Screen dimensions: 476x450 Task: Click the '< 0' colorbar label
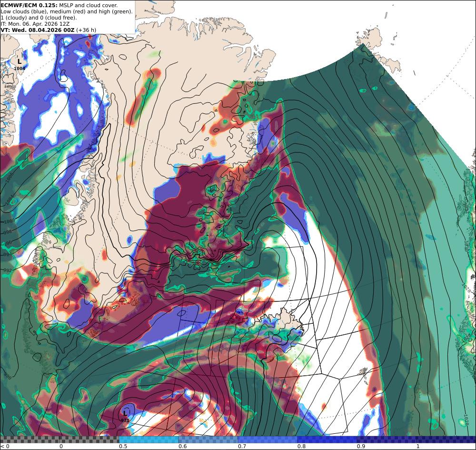coord(5,446)
